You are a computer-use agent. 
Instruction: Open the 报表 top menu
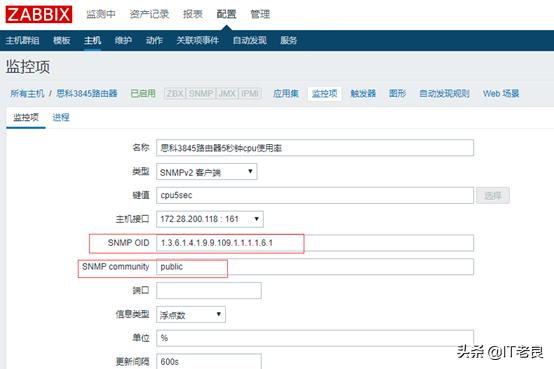(x=193, y=14)
